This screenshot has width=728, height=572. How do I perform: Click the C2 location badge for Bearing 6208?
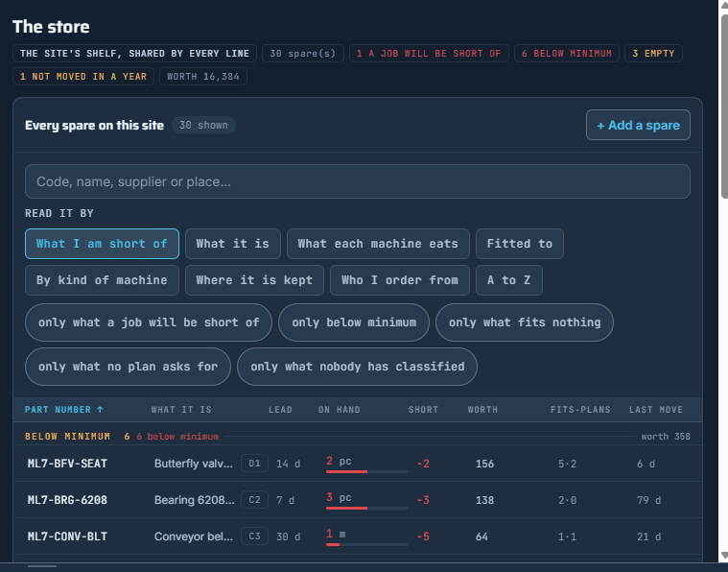254,499
